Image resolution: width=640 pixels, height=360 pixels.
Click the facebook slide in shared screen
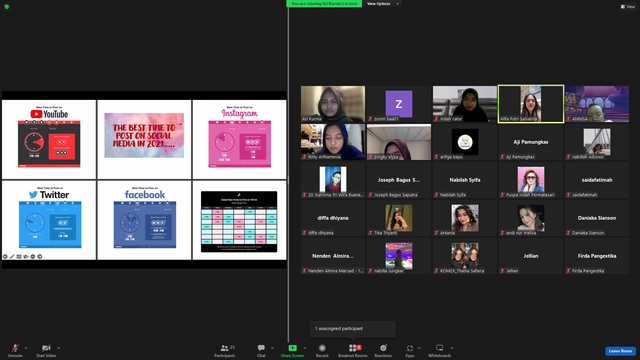pos(144,220)
